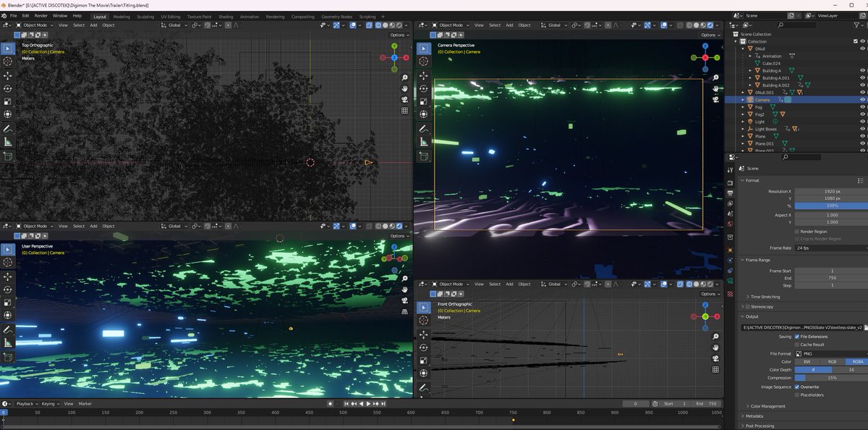Select Transform tool in User Perspective viewport
The width and height of the screenshot is (868, 430).
pyautogui.click(x=8, y=316)
